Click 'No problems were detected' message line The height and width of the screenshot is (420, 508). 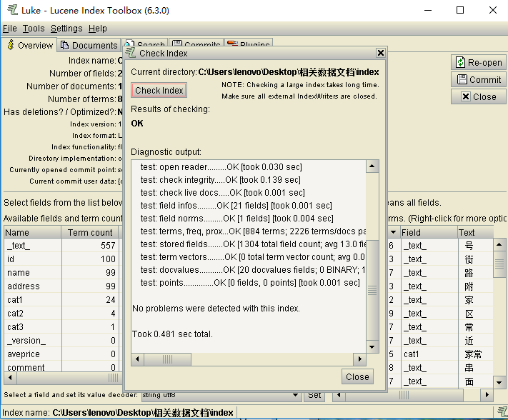pyautogui.click(x=216, y=309)
